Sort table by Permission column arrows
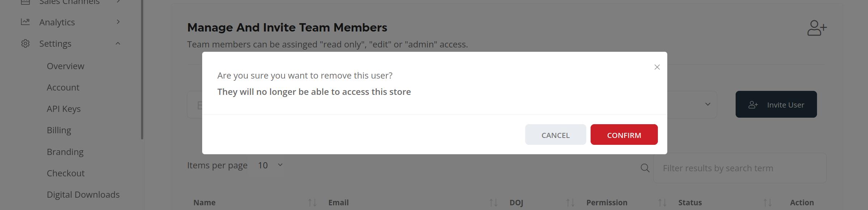 point(662,202)
